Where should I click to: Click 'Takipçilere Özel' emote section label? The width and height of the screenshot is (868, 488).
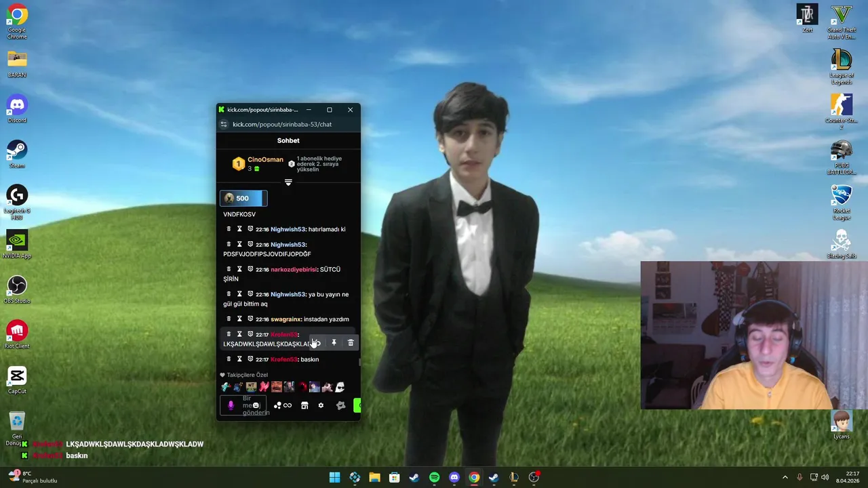point(248,375)
